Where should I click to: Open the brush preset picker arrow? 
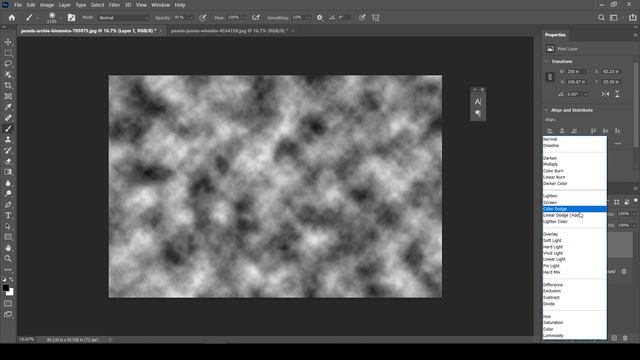coord(60,18)
